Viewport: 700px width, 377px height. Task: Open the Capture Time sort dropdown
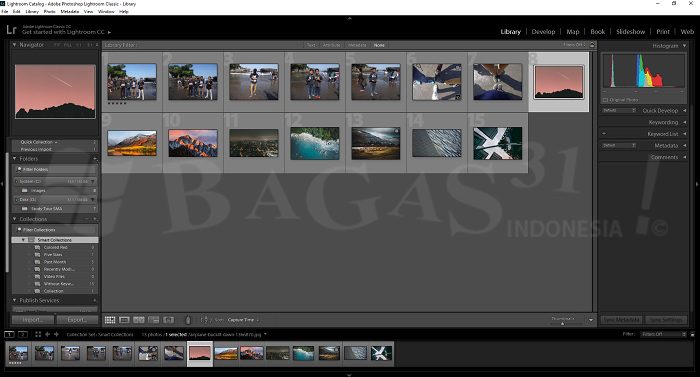click(x=243, y=320)
